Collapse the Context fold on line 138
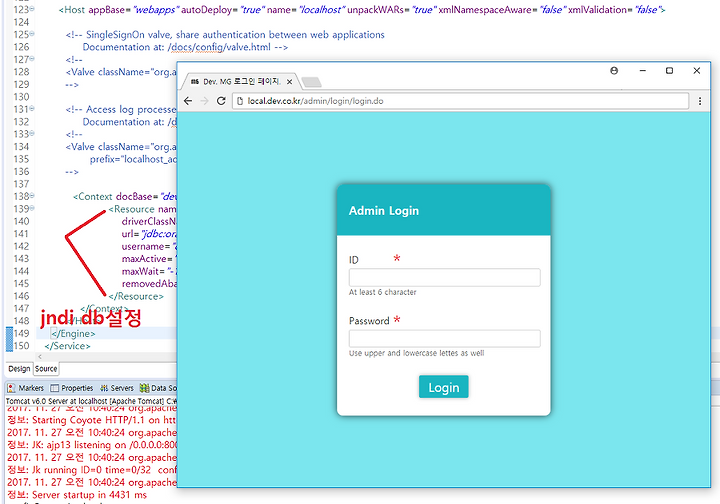The image size is (720, 504). [32, 196]
